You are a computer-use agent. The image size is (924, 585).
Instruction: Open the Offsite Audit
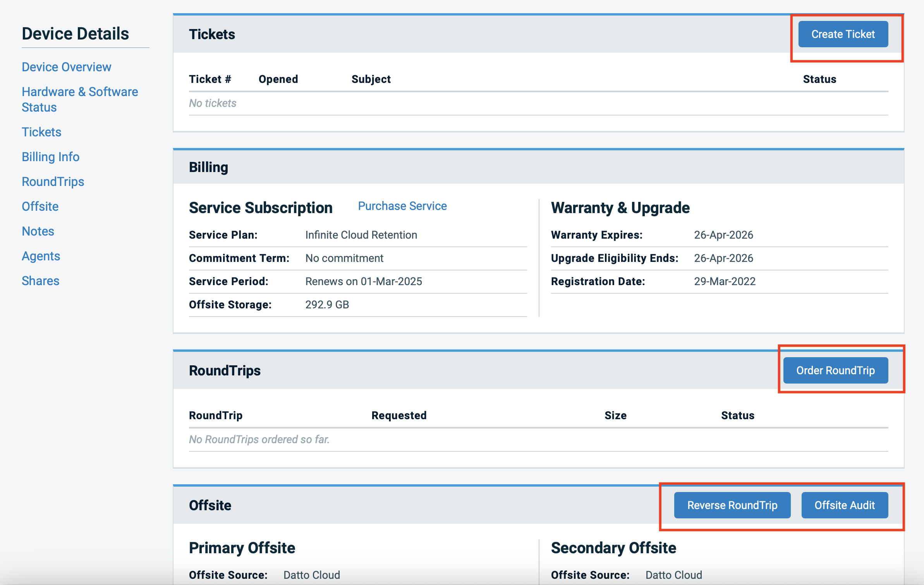tap(844, 505)
